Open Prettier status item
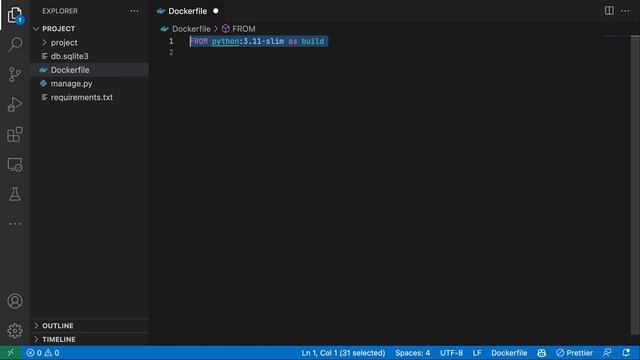The image size is (640, 360). (574, 353)
